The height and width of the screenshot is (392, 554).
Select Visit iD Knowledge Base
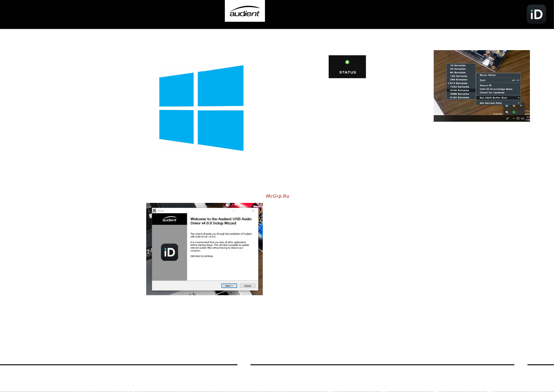click(x=498, y=89)
